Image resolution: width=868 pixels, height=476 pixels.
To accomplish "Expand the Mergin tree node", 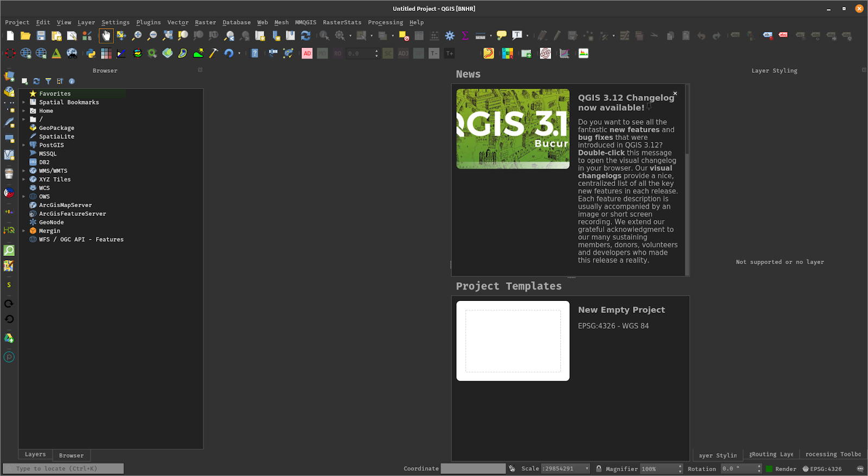I will click(x=24, y=231).
